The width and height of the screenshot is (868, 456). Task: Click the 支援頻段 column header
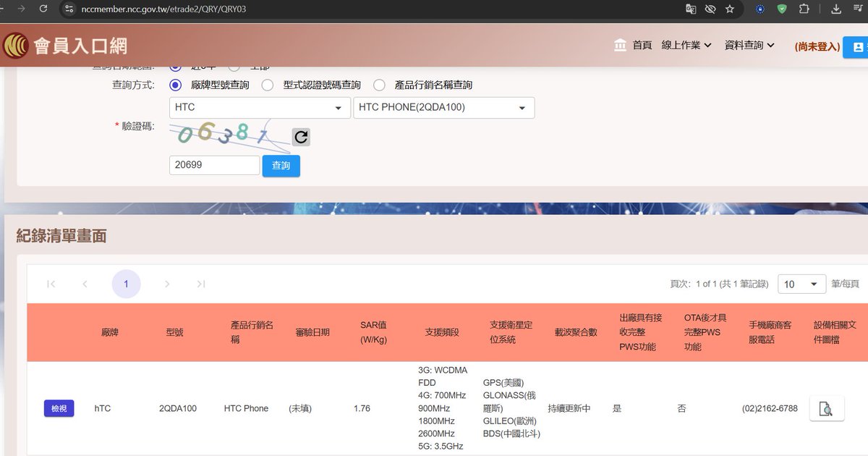click(442, 332)
